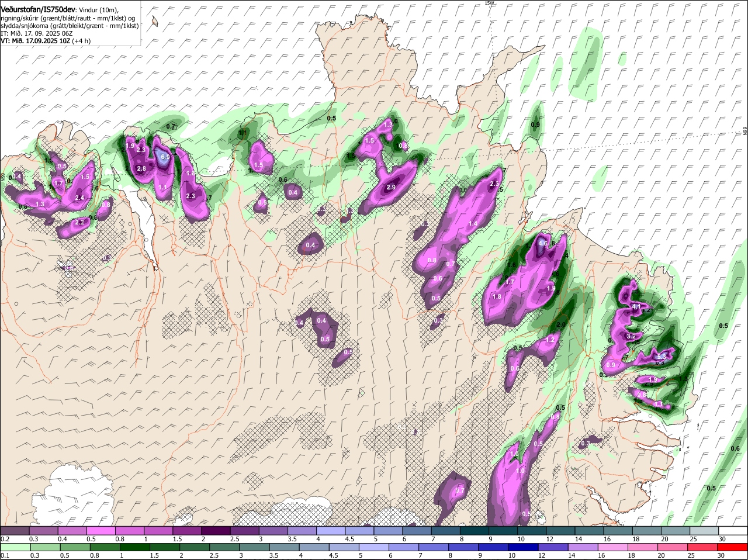Choose the deep blue lower legend swatch 10–12
This screenshot has width=748, height=560.
(x=524, y=547)
